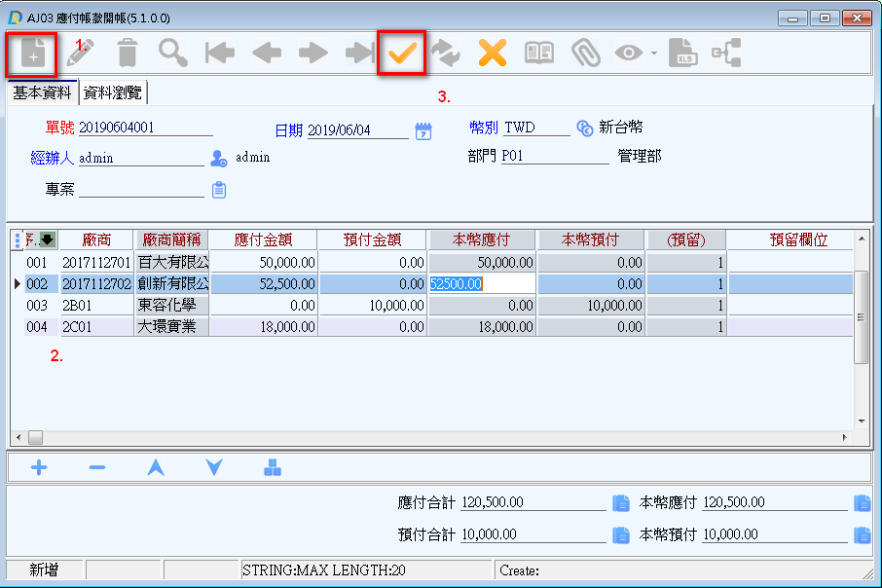
Task: Open the sequence column dropdown arrow
Action: tap(48, 239)
